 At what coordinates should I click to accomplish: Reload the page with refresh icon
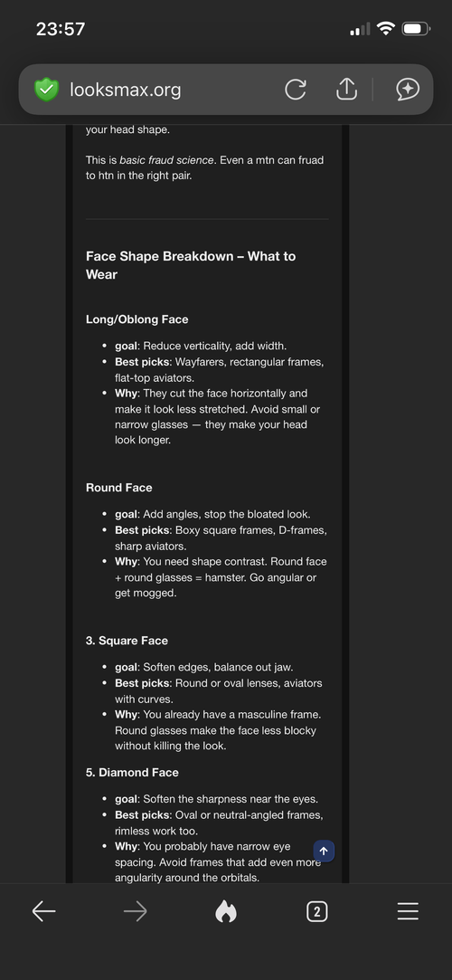(296, 90)
